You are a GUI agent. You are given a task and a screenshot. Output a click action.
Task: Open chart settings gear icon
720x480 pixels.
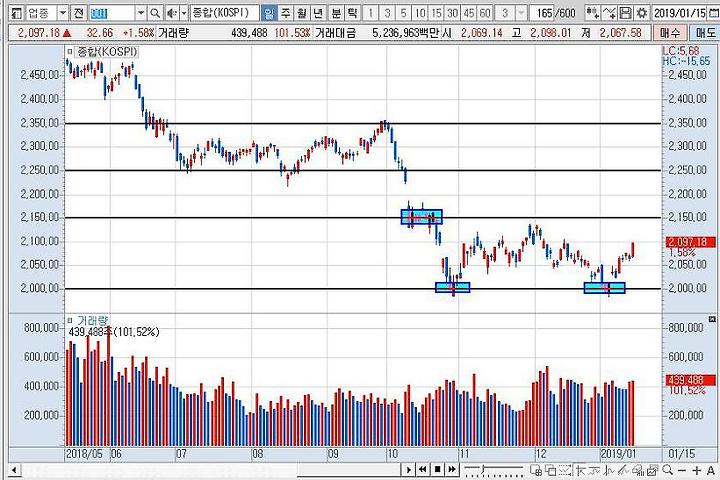[641, 13]
